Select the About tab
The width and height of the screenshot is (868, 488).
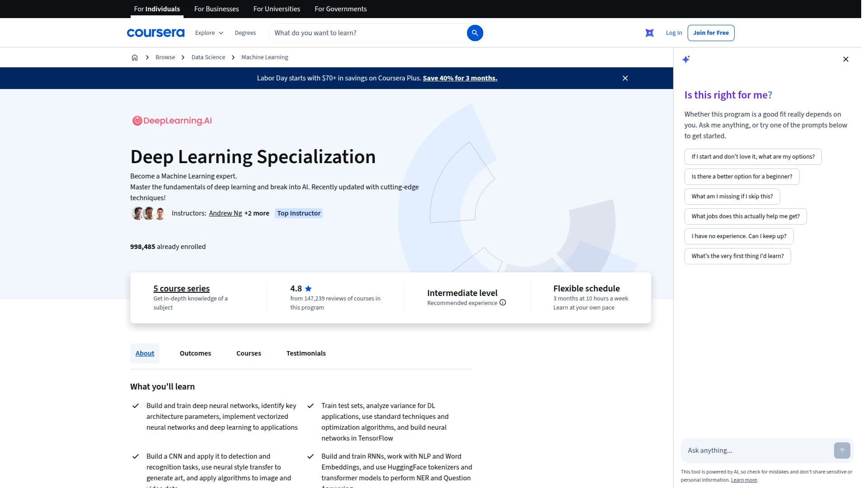[145, 353]
